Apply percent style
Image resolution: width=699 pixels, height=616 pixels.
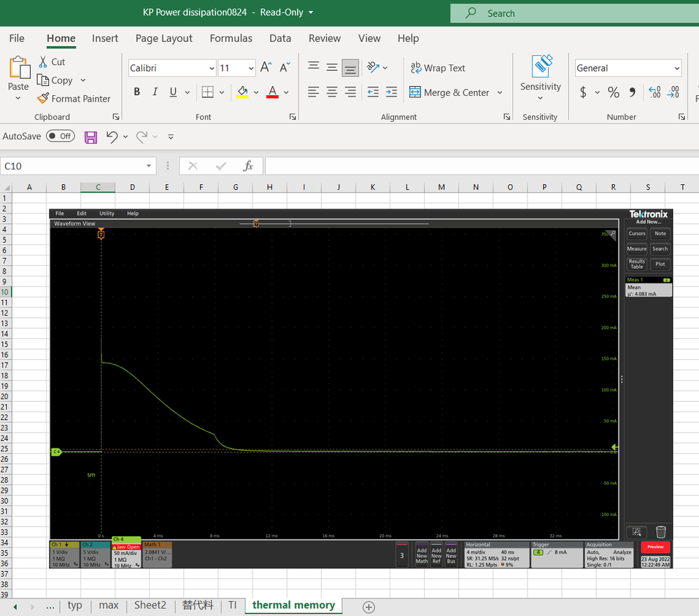click(x=614, y=92)
